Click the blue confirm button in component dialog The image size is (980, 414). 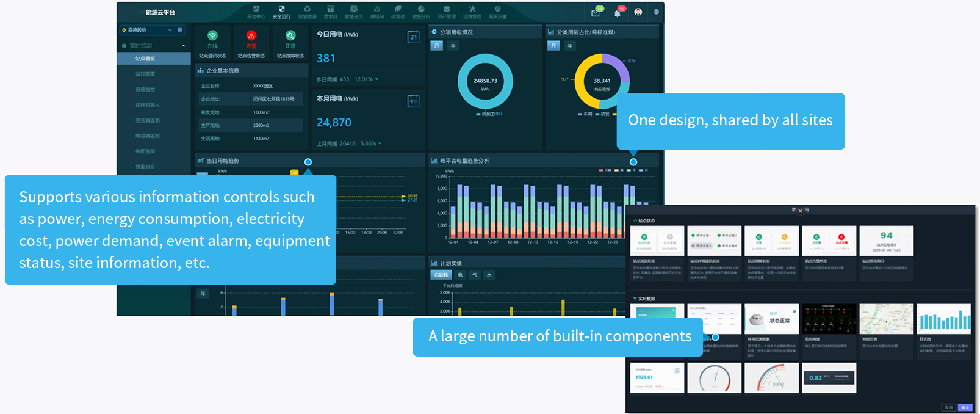click(x=965, y=407)
